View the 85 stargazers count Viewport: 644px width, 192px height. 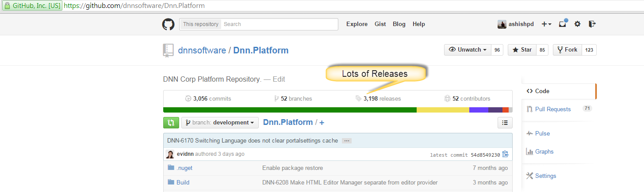coord(542,50)
